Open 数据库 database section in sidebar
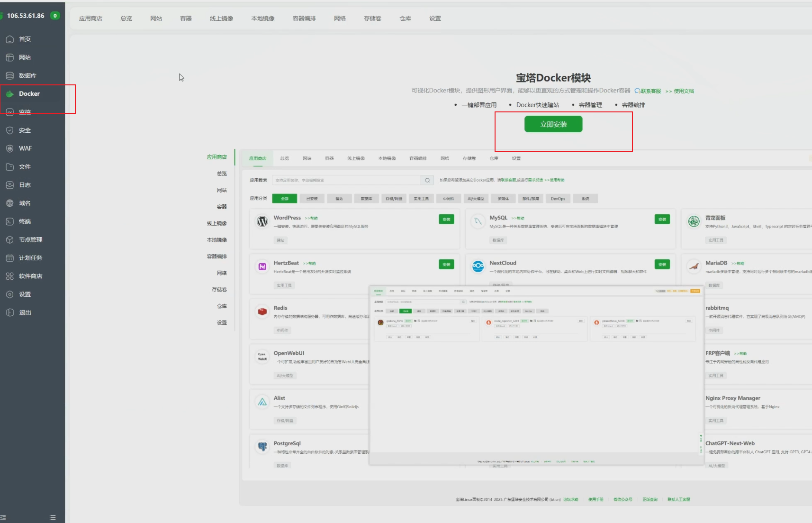This screenshot has width=812, height=523. click(x=27, y=76)
